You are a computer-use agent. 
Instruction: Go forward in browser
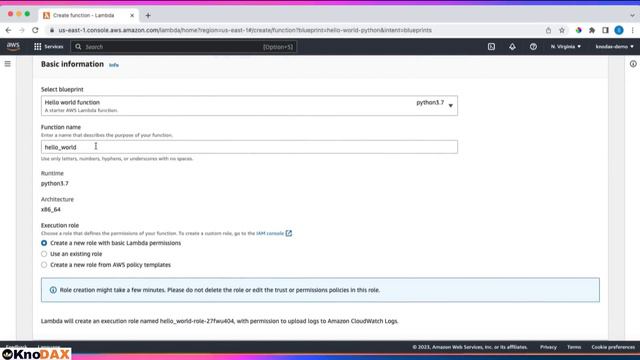[22, 30]
